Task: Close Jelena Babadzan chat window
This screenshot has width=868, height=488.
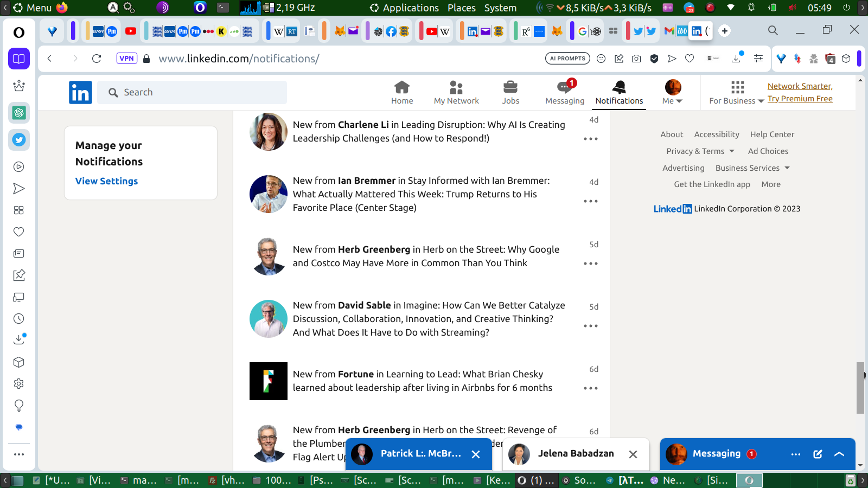Action: (x=633, y=454)
